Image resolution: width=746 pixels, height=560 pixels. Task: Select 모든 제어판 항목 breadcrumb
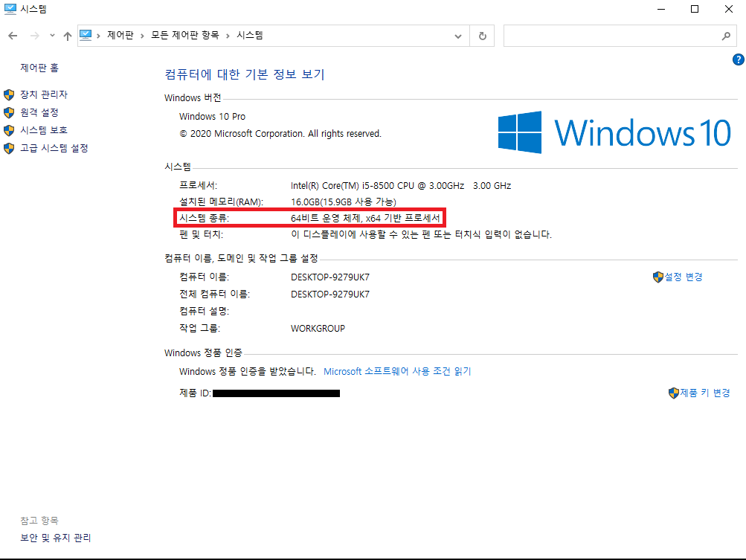click(x=185, y=35)
